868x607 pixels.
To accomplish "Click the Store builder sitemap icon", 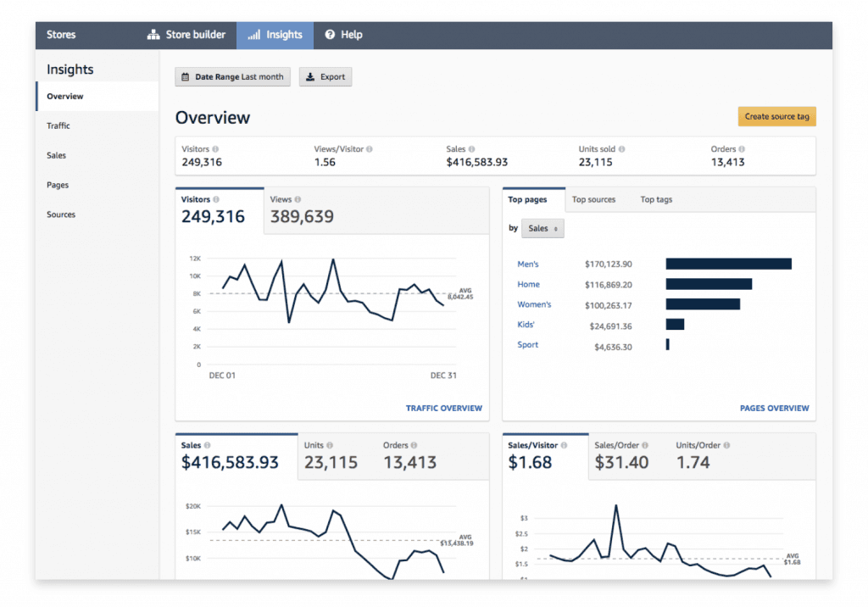I will [x=153, y=35].
